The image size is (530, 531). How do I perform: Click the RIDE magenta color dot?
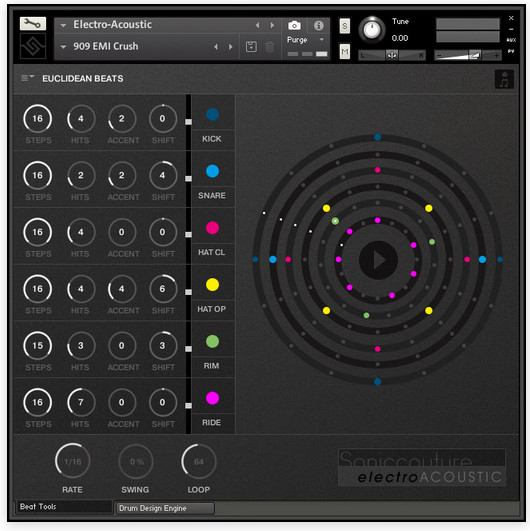pos(212,398)
